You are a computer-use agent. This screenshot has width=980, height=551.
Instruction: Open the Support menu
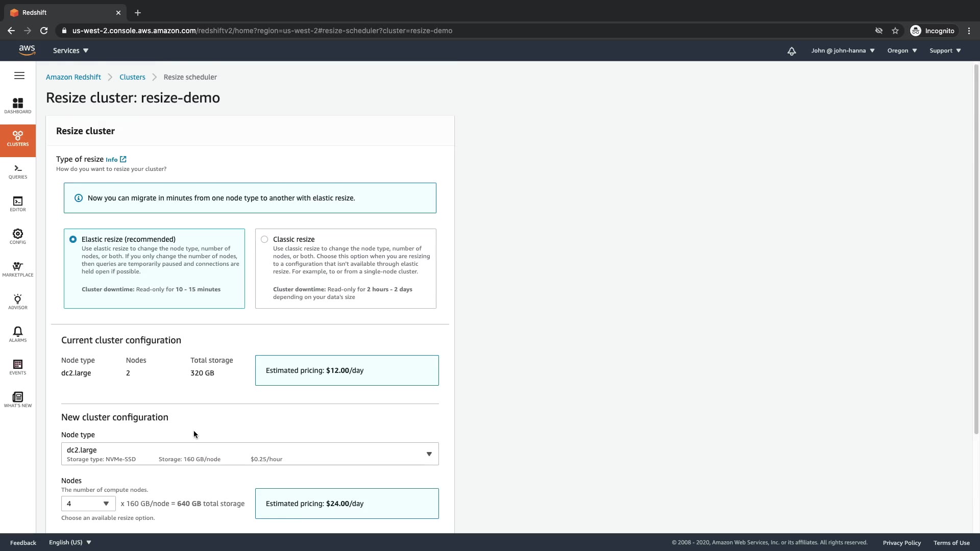(945, 51)
